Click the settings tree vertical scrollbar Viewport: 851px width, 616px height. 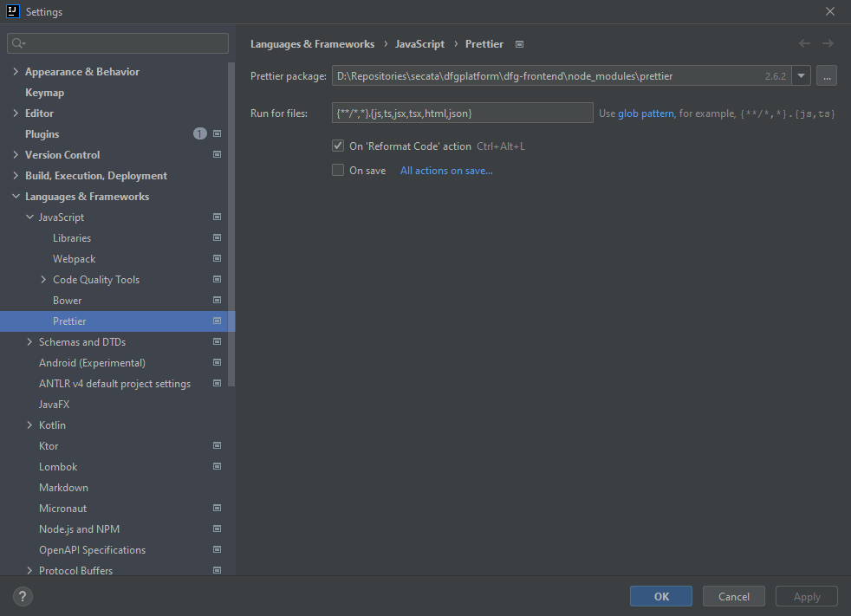[231, 224]
